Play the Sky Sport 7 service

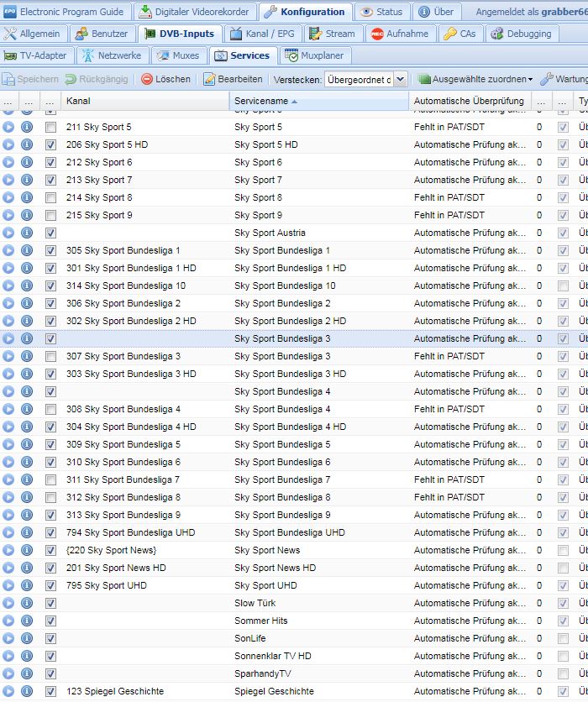click(8, 180)
